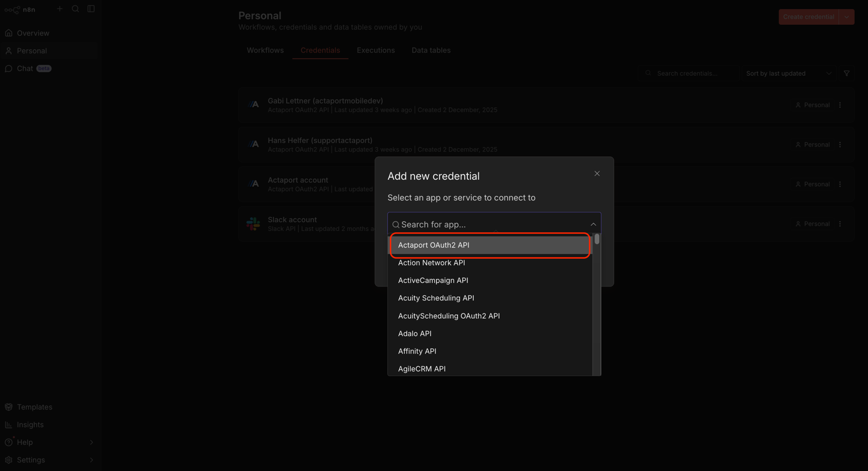Open the Sort by last updated dropdown
Image resolution: width=868 pixels, height=471 pixels.
click(x=788, y=73)
